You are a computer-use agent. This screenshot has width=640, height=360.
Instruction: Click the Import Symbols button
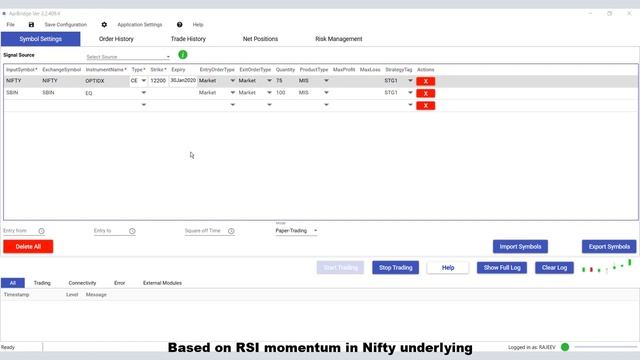pyautogui.click(x=520, y=247)
